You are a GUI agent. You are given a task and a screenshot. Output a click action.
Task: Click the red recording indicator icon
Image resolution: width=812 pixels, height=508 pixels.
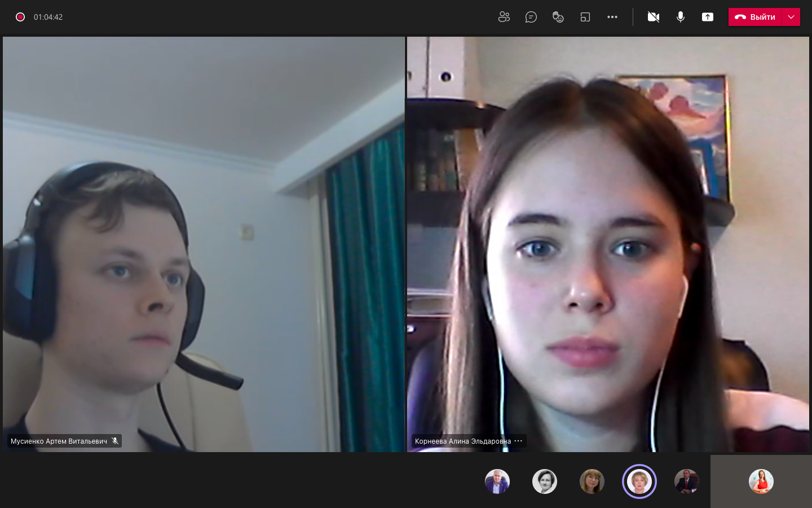pos(20,17)
